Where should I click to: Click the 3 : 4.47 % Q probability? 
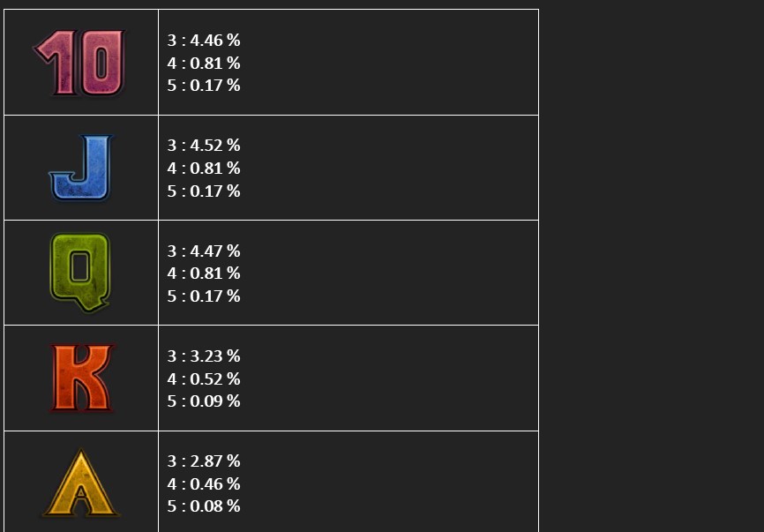click(204, 251)
